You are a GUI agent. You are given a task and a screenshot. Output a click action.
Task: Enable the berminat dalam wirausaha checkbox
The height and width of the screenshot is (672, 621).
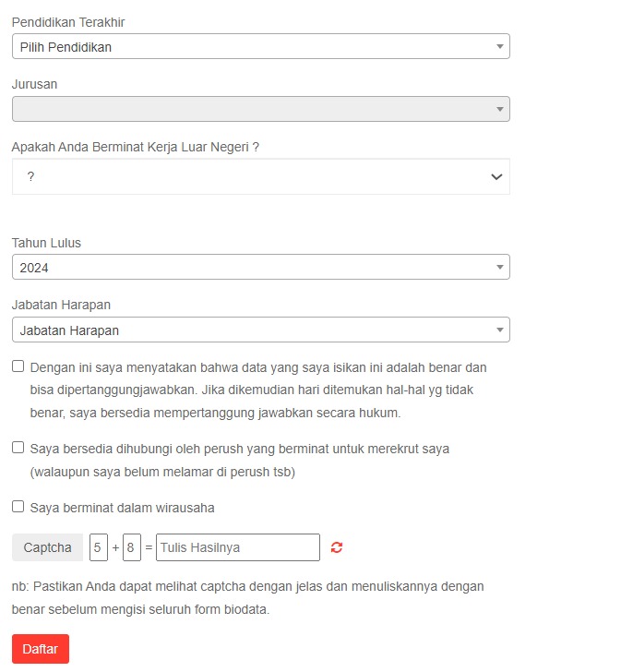pos(18,506)
